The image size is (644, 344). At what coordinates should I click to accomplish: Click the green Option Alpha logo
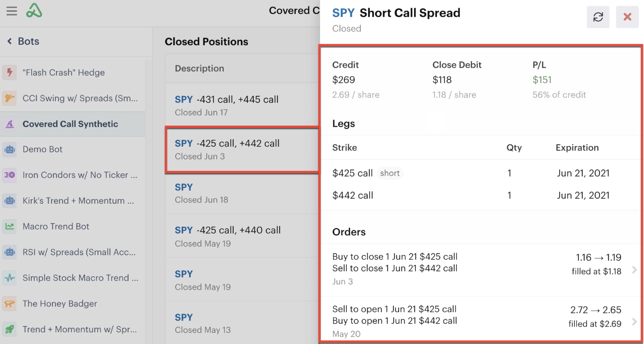pyautogui.click(x=34, y=11)
